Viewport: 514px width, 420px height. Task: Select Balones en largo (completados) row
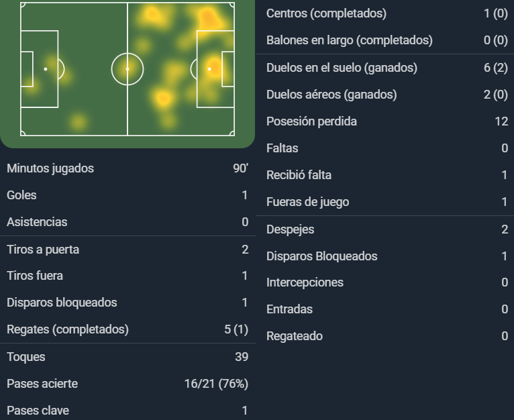pyautogui.click(x=385, y=40)
